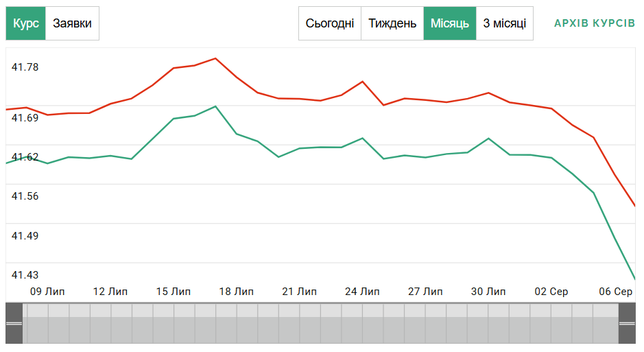Click the 41.43 value on the y-axis
Image resolution: width=644 pixels, height=352 pixels.
(x=25, y=275)
